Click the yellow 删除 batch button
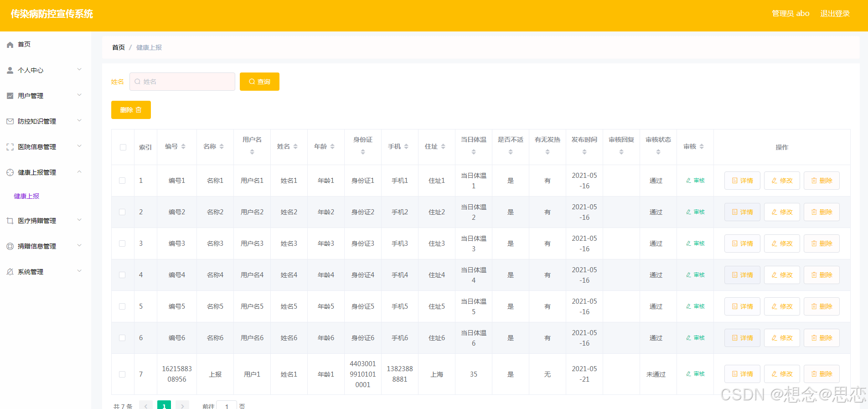This screenshot has height=409, width=868. 131,110
